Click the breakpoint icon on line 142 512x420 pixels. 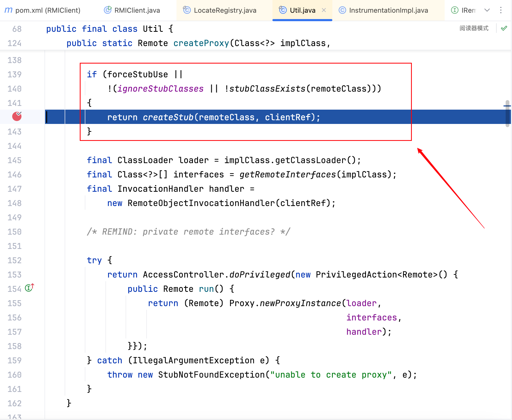point(17,116)
